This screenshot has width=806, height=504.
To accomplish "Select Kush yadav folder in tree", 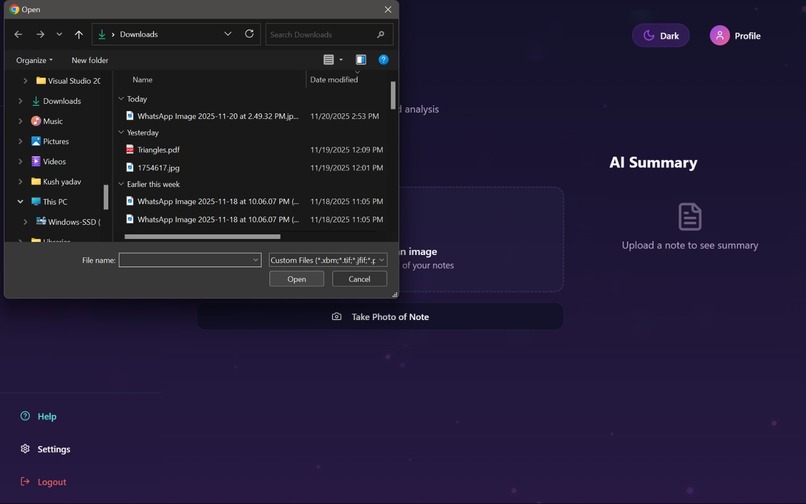I will click(x=56, y=182).
